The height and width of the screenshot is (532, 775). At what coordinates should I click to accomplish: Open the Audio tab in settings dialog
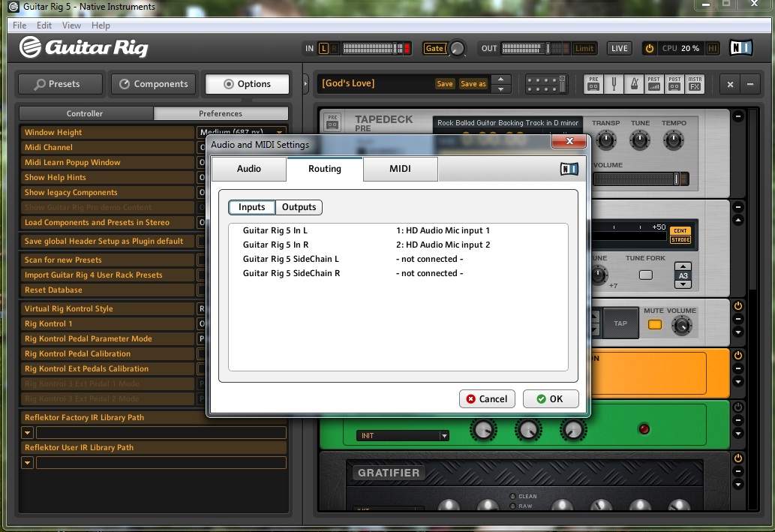tap(249, 169)
